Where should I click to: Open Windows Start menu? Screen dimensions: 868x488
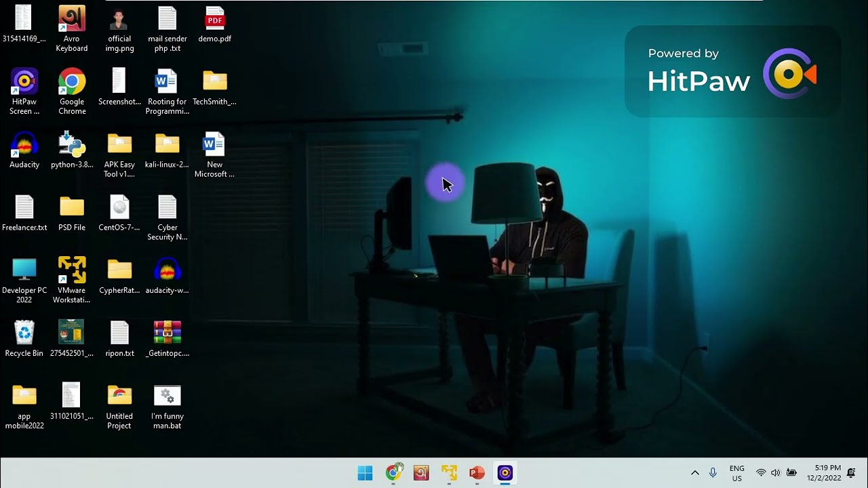(x=365, y=472)
